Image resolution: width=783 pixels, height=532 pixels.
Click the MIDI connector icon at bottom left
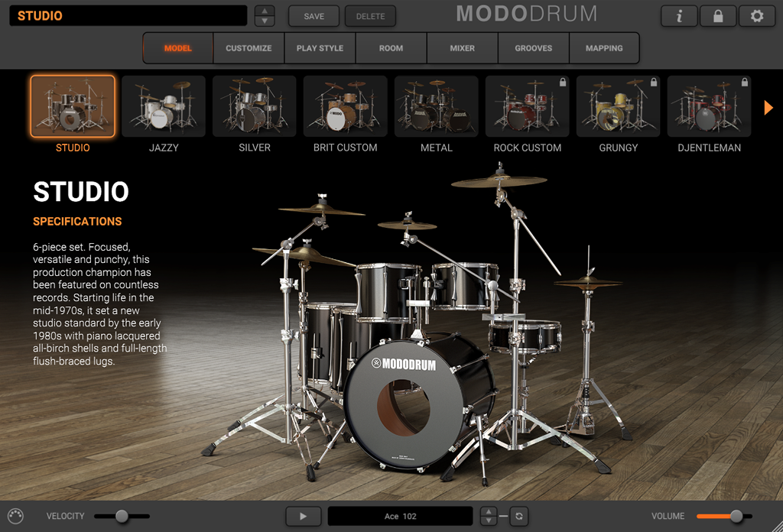pyautogui.click(x=15, y=516)
